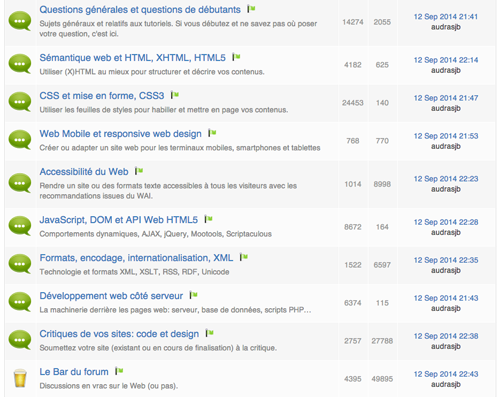The image size is (500, 397).
Task: Click post count 2055 in Questions générales row
Action: pyautogui.click(x=382, y=22)
